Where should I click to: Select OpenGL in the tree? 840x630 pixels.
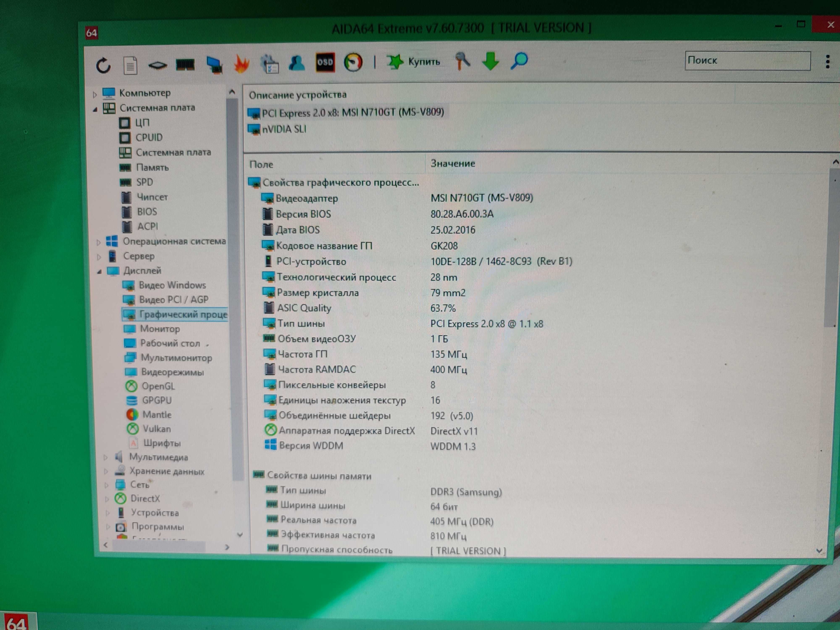150,386
